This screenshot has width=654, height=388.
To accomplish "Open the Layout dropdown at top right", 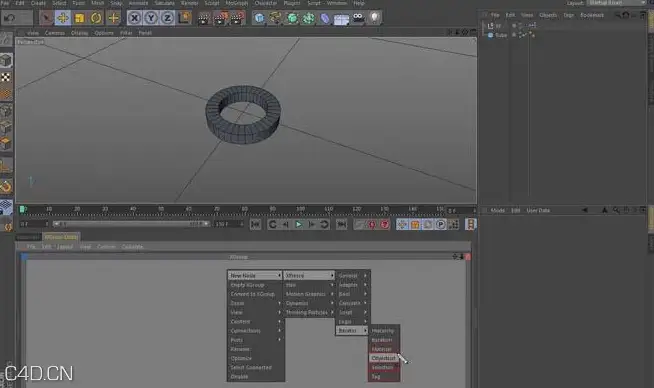I will (616, 3).
